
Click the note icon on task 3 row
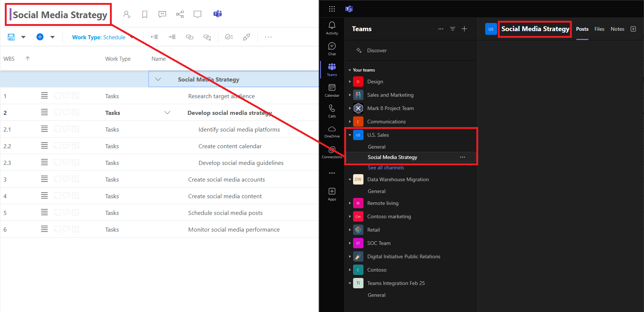click(x=57, y=179)
